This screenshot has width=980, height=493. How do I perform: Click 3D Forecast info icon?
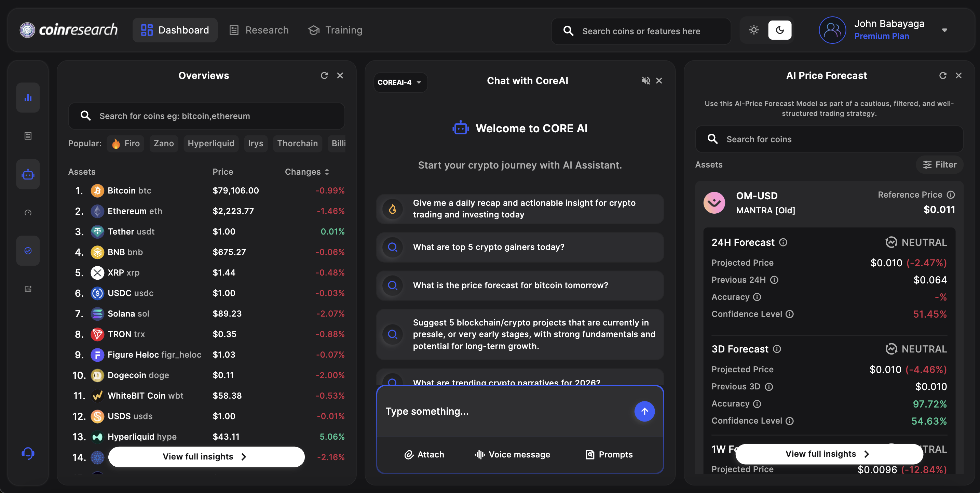point(777,349)
